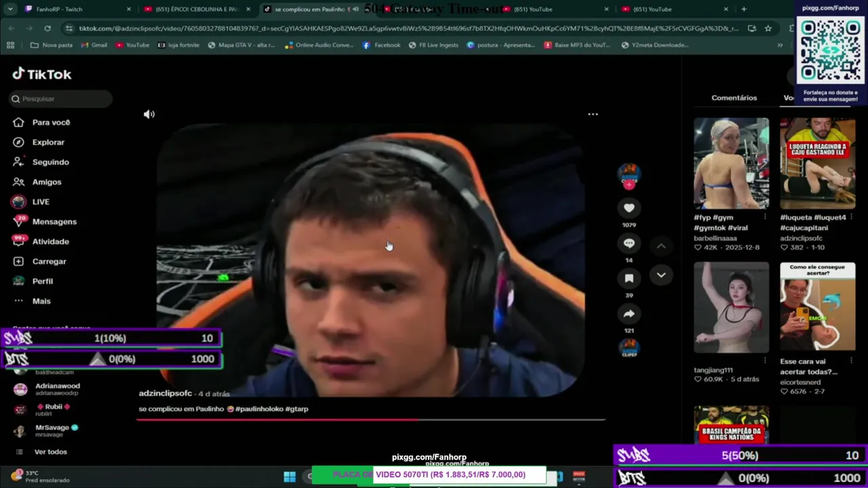868x488 pixels.
Task: Open the Para você feed
Action: click(x=51, y=123)
